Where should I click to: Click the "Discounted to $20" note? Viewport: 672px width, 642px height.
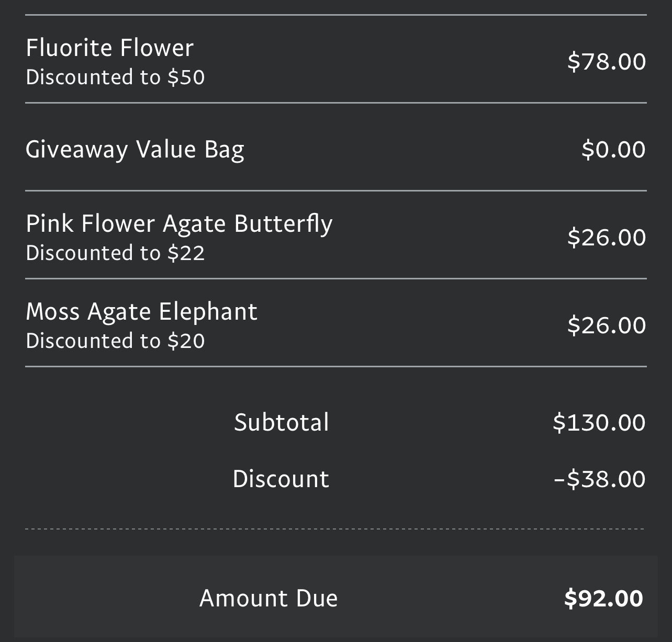point(115,341)
